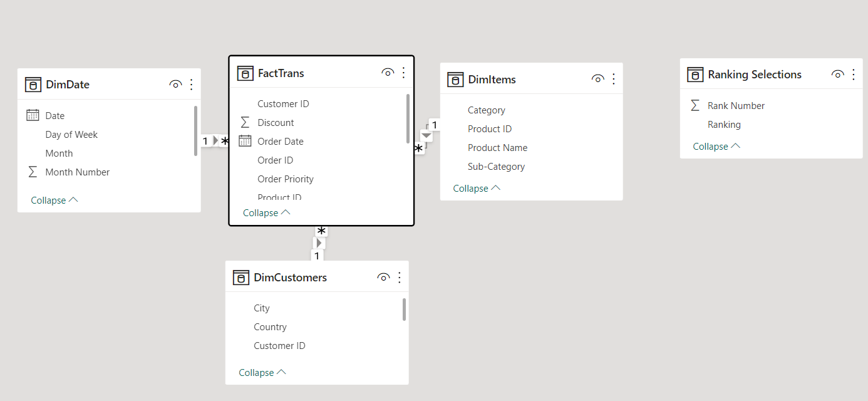This screenshot has height=401, width=868.
Task: Click the FactTrans to DimCustomers relationship arrow
Action: pos(320,242)
